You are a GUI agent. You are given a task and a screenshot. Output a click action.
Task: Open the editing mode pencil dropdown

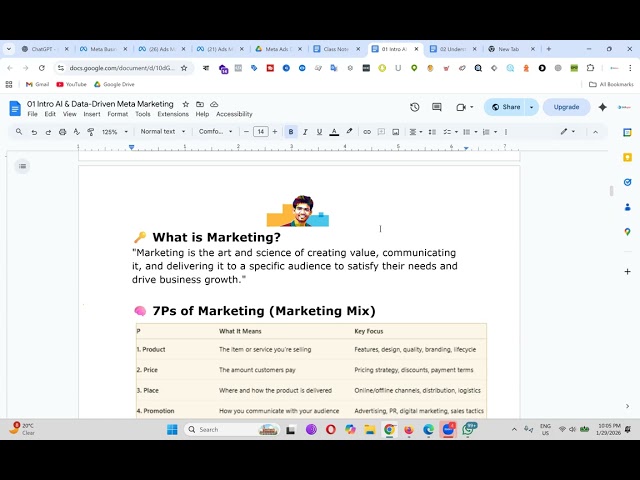[567, 131]
